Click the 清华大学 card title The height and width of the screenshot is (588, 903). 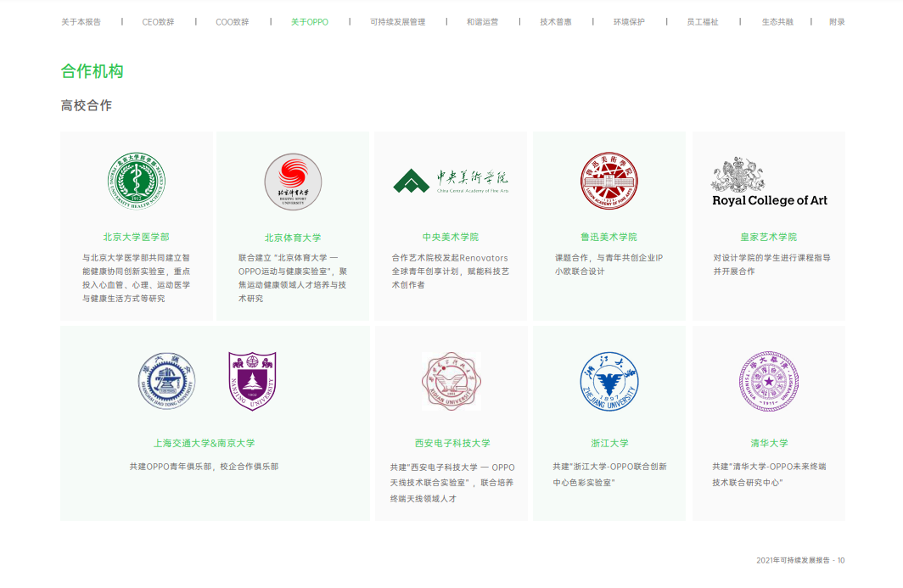769,443
